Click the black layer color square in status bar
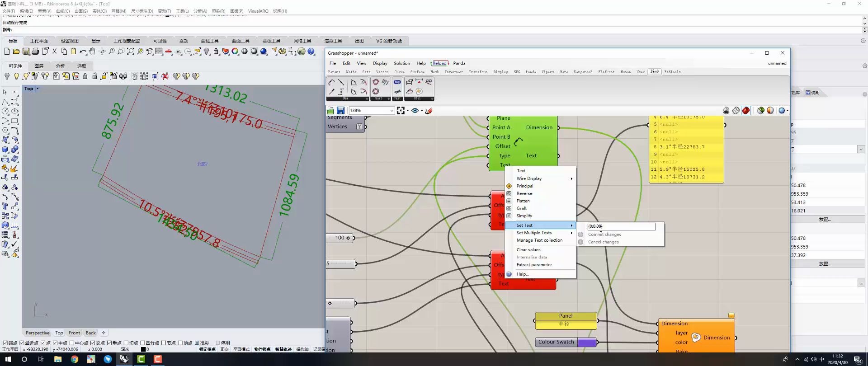 coord(143,349)
